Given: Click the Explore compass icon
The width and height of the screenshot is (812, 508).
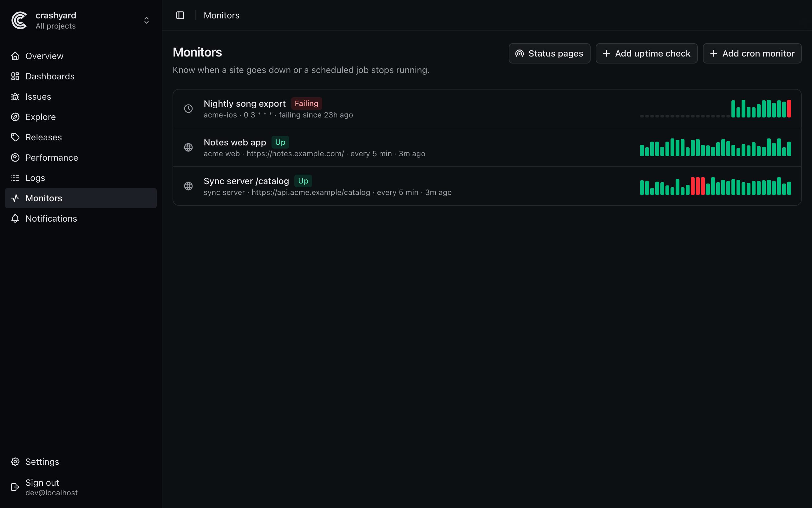Looking at the screenshot, I should pos(15,117).
